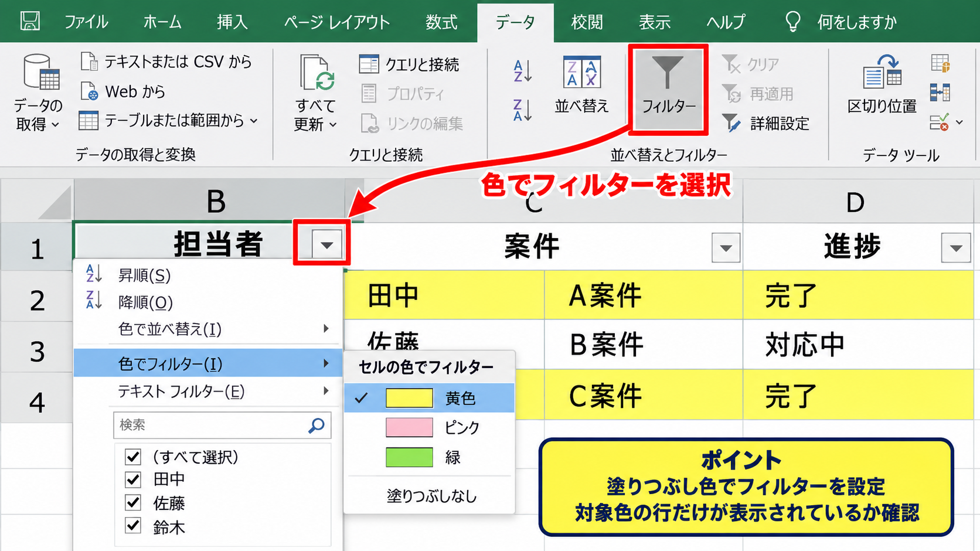The height and width of the screenshot is (551, 980).
Task: Open the 数式 tab
Action: [441, 22]
